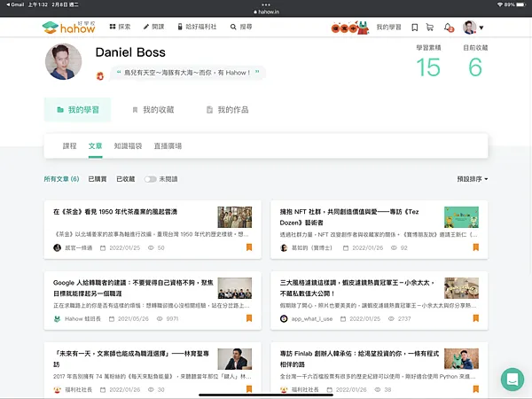Remove bookmark on the 茶金 article
This screenshot has width=532, height=399.
coord(249,247)
